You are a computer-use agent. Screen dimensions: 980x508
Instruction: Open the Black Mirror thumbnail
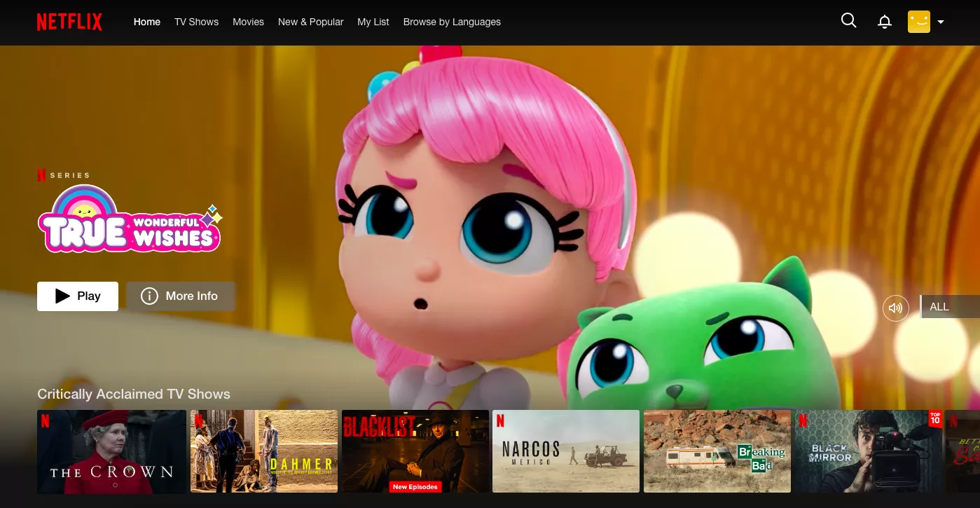tap(868, 451)
